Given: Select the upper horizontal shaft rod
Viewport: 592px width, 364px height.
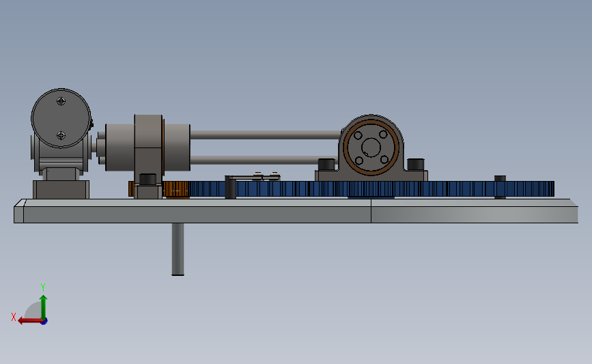Looking at the screenshot, I should [x=266, y=135].
